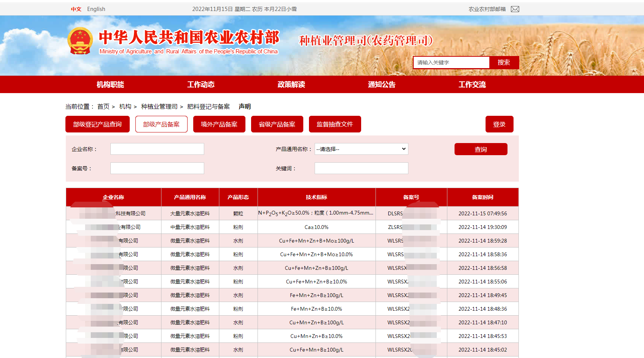This screenshot has height=358, width=644.
Task: Click the date 2022年11月15日 星期二 text
Action: point(221,9)
